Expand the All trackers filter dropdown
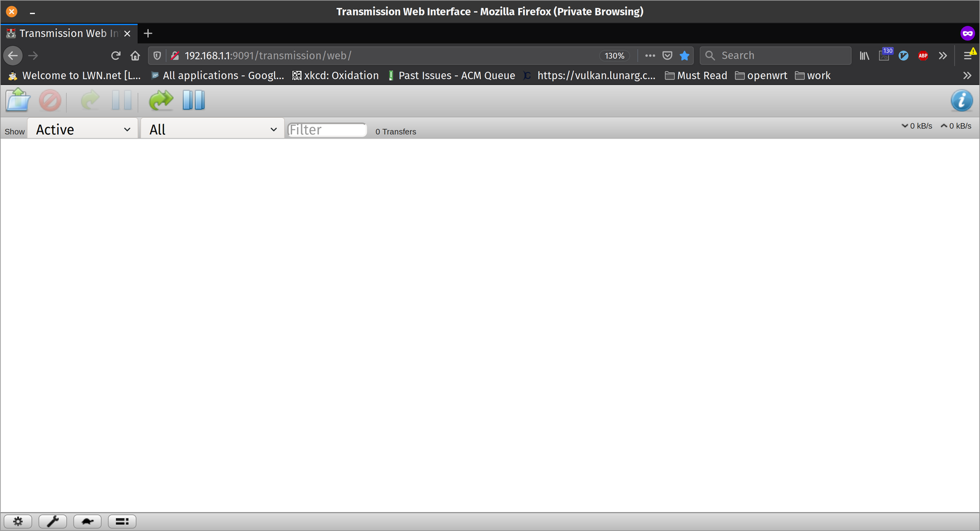Screen dimensions: 980x531 (x=212, y=129)
